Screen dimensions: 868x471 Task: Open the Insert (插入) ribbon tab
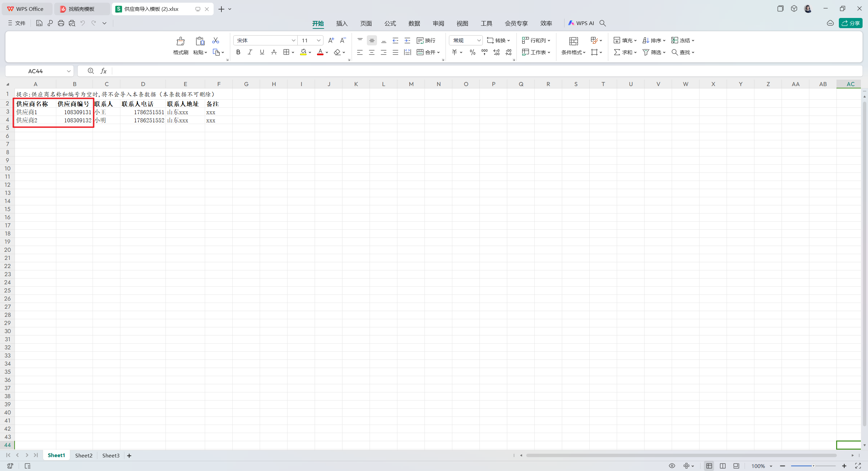[342, 23]
